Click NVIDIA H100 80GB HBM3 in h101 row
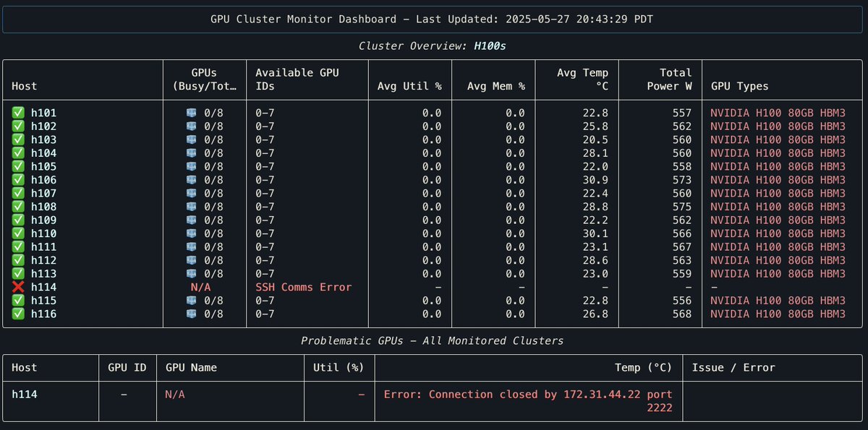868x430 pixels. pos(778,113)
